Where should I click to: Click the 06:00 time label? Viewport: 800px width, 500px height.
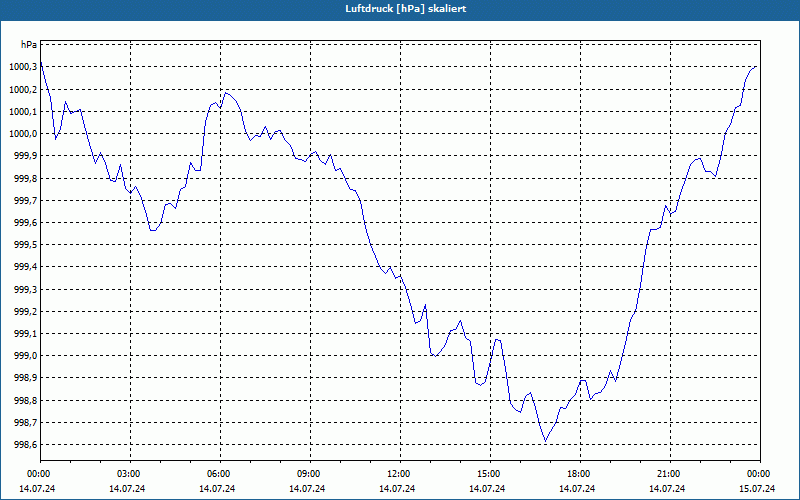click(x=218, y=474)
